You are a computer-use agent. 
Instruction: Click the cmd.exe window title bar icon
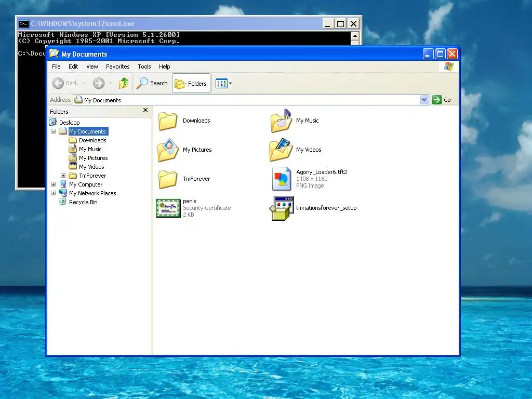point(23,23)
